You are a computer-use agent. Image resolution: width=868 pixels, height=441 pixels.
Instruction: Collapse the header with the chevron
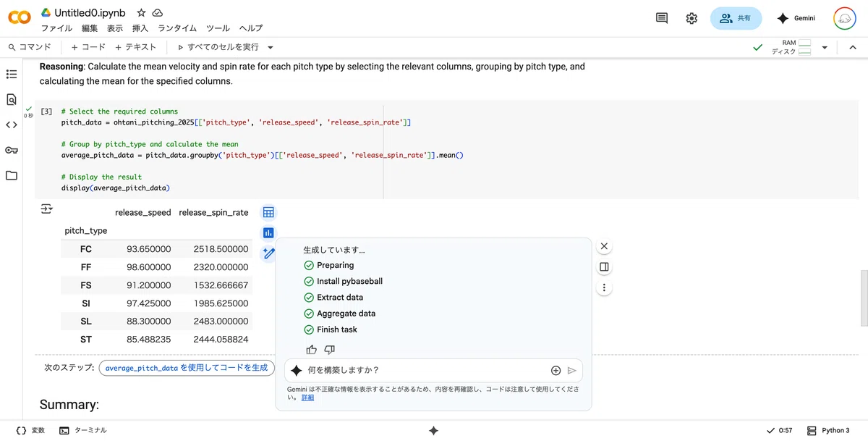(853, 47)
